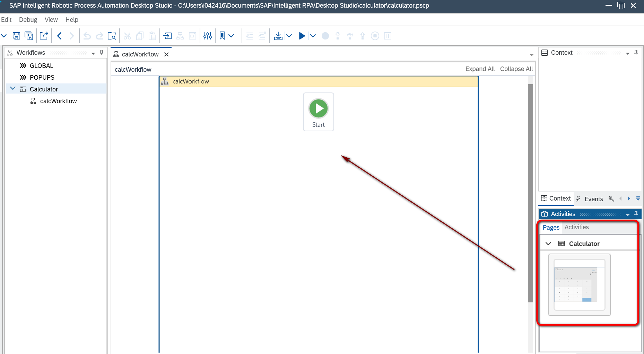Open the bookmark dropdown arrow
Screen dimensions: 644x354
click(231, 36)
